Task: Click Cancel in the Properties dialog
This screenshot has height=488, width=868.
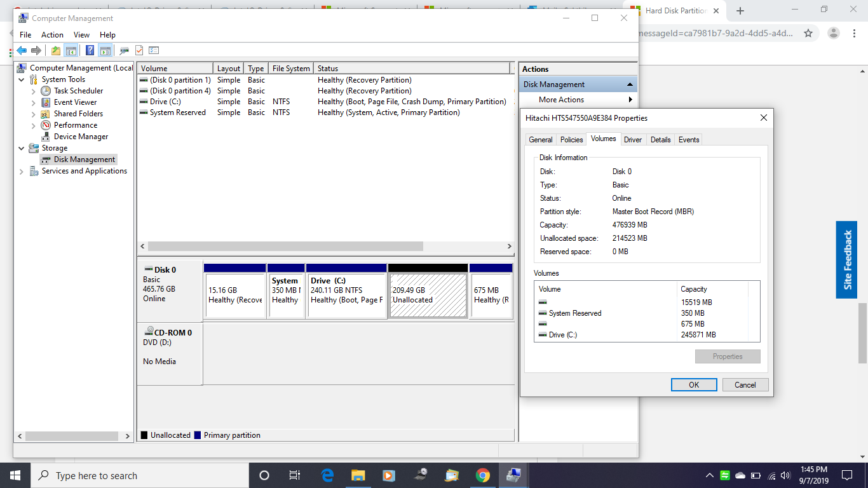Action: pyautogui.click(x=745, y=384)
